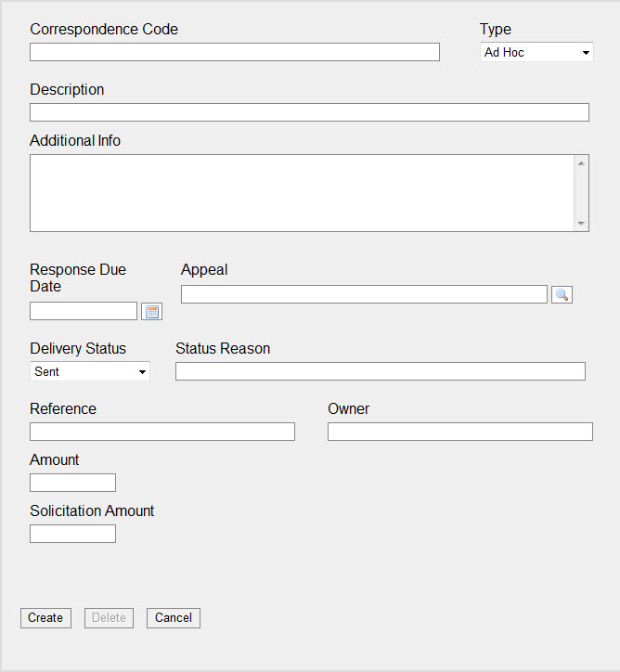620x672 pixels.
Task: Click the Additional Info scrollbar up arrow
Action: tap(581, 163)
